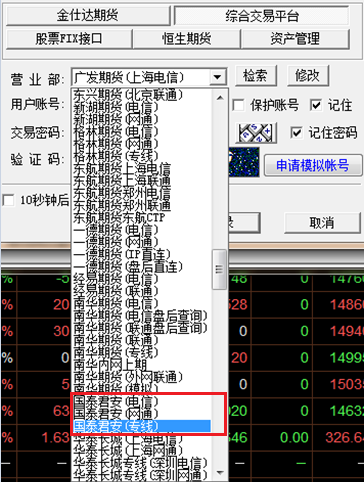Click the captcha verification code image
Screen dimensions: 364x482
[x=244, y=162]
